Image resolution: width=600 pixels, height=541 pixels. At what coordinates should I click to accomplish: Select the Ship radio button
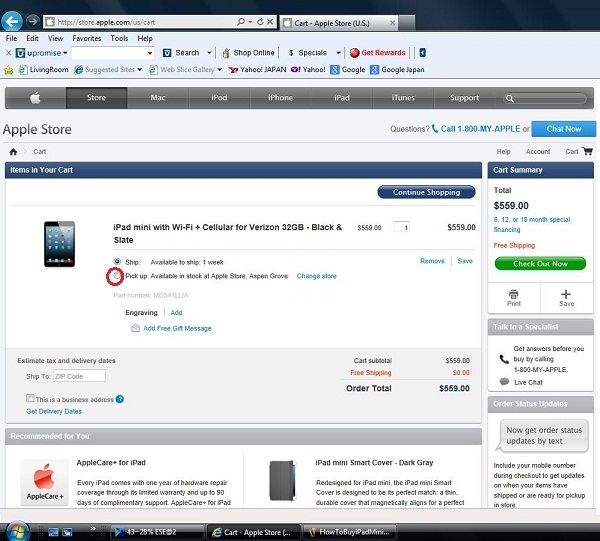117,262
